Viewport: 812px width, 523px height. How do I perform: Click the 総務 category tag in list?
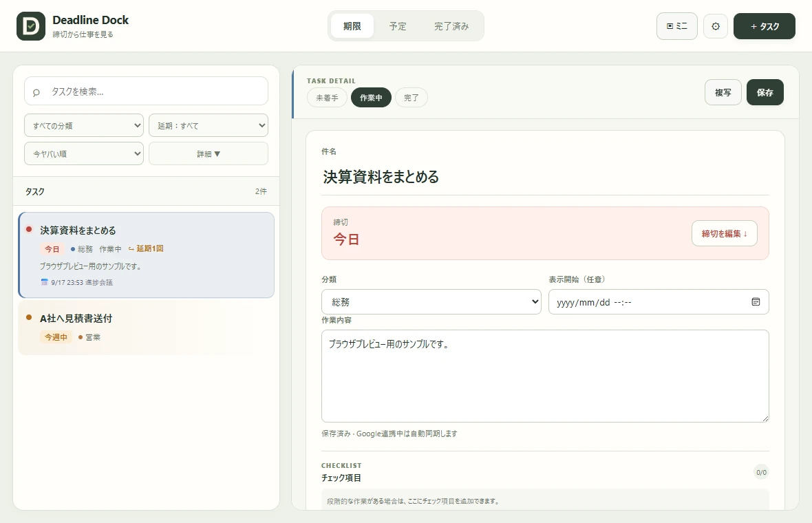point(82,249)
